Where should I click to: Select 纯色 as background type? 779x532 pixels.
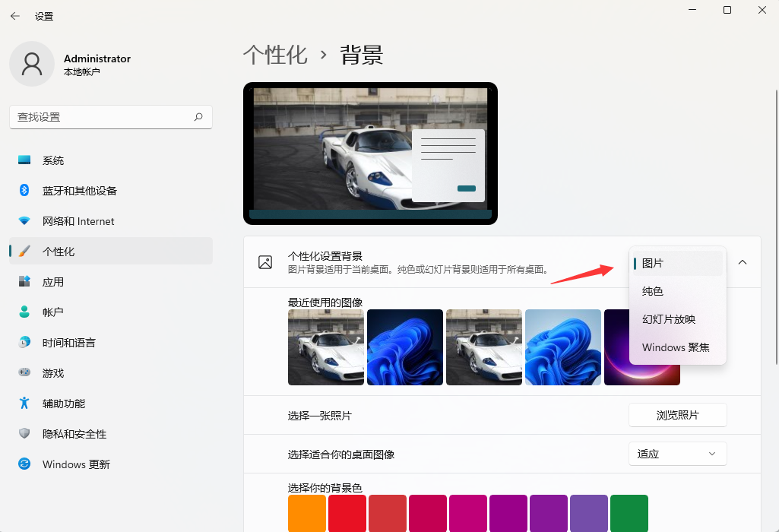(x=651, y=291)
